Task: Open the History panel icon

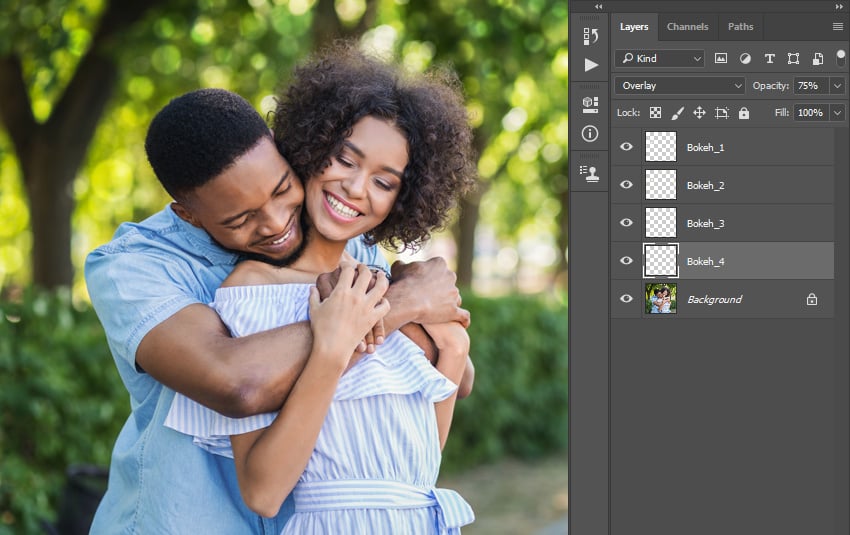Action: point(590,36)
